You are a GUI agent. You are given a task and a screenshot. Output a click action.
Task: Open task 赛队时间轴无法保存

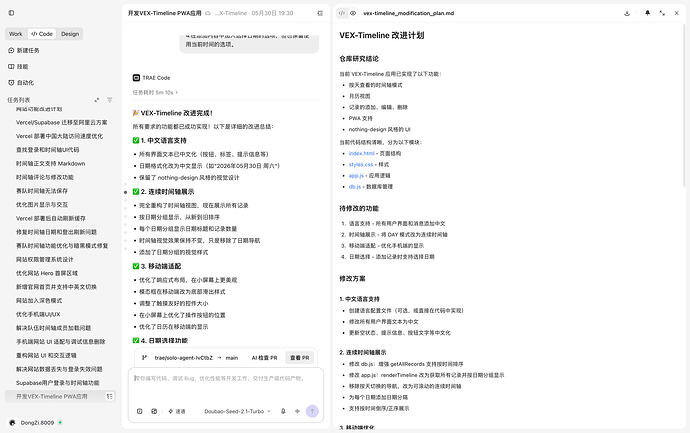tap(42, 191)
